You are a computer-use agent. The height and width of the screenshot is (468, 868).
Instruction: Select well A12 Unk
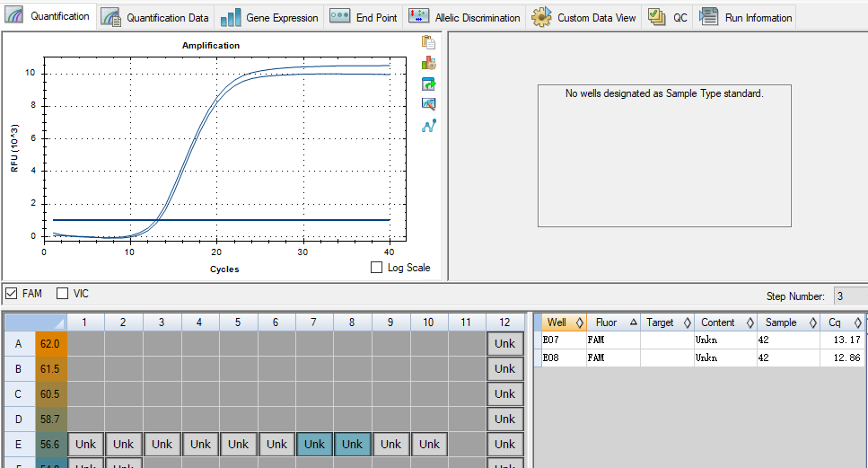coord(504,343)
